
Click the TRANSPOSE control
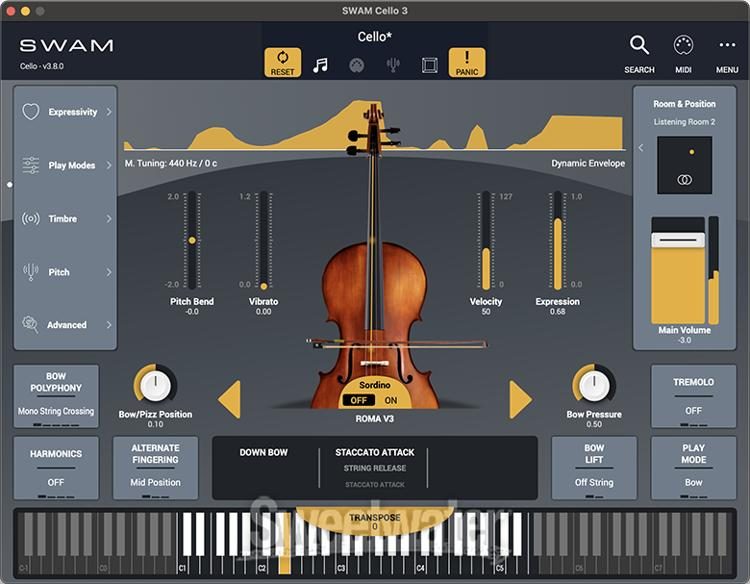(x=375, y=521)
